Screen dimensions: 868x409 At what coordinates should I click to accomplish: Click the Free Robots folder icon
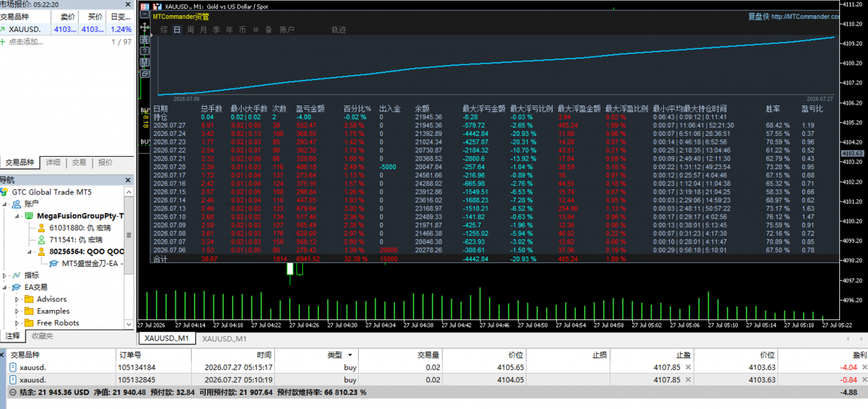click(29, 323)
